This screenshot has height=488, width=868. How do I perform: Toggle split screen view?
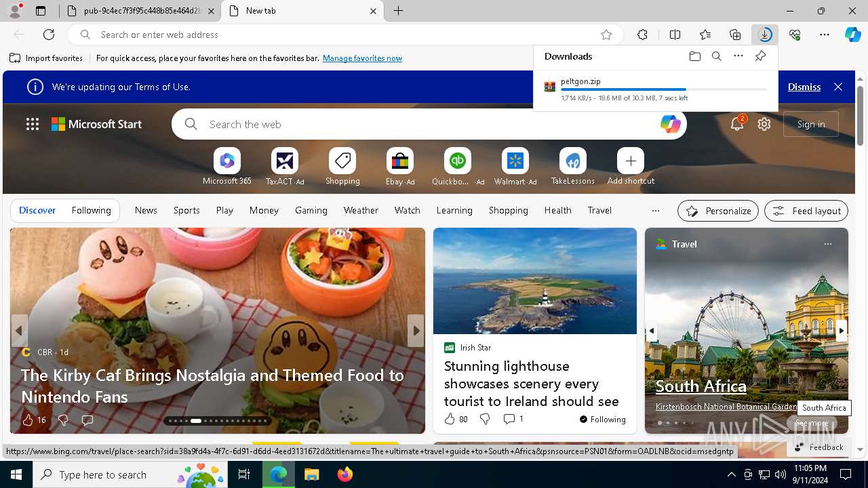pos(675,35)
